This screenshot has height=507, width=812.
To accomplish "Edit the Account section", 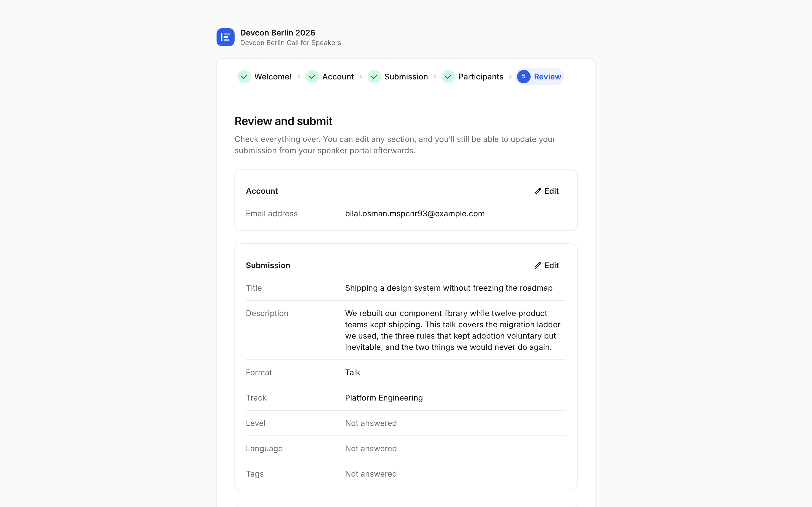I will pyautogui.click(x=546, y=191).
